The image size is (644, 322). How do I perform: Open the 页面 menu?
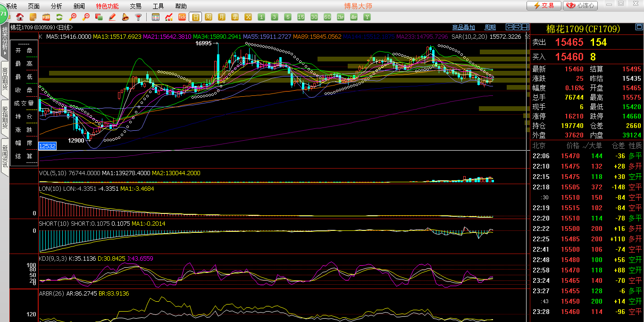(34, 6)
